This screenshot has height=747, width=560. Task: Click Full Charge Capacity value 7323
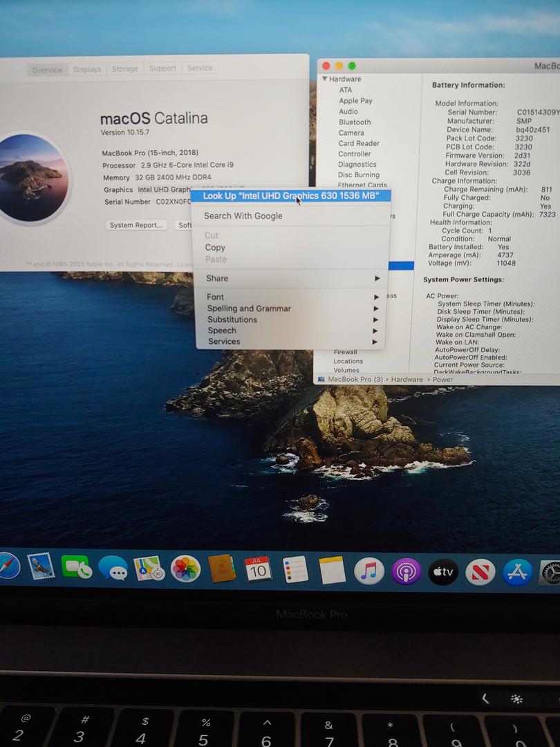(x=547, y=214)
